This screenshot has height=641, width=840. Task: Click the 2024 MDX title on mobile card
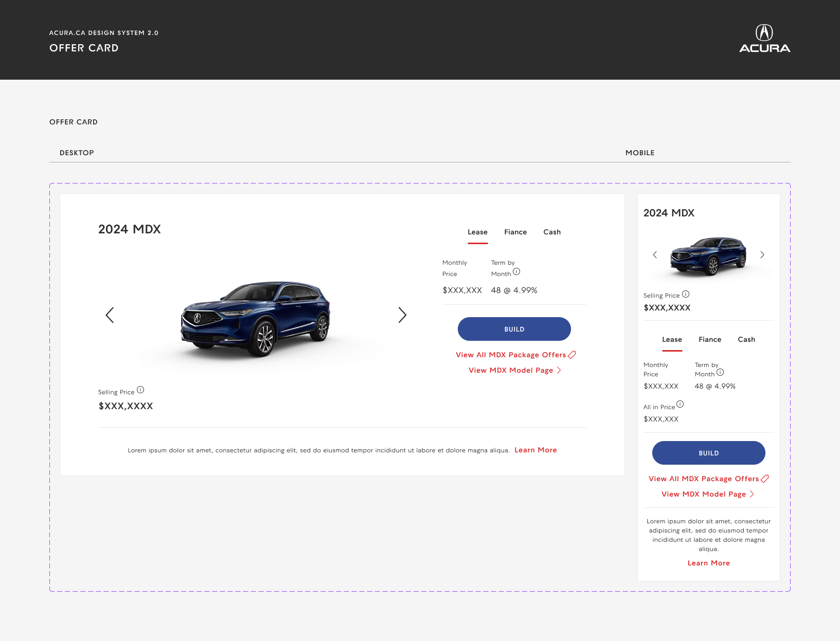669,213
